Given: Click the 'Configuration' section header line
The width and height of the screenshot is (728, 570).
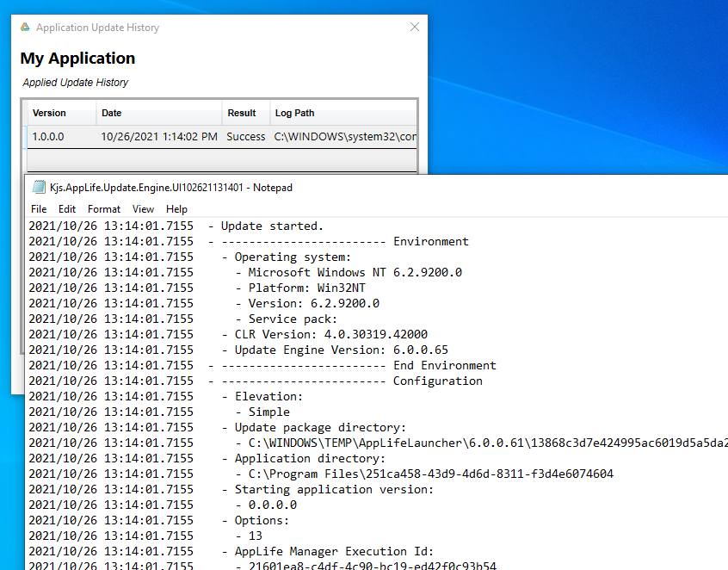Looking at the screenshot, I should click(256, 381).
